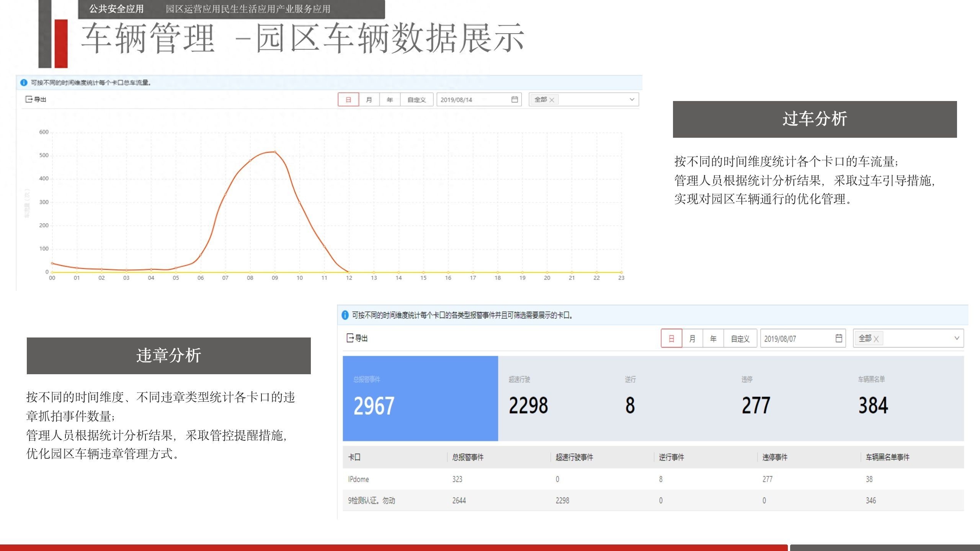This screenshot has height=551, width=980.
Task: Switch alarm statistics to 年 view
Action: click(713, 339)
